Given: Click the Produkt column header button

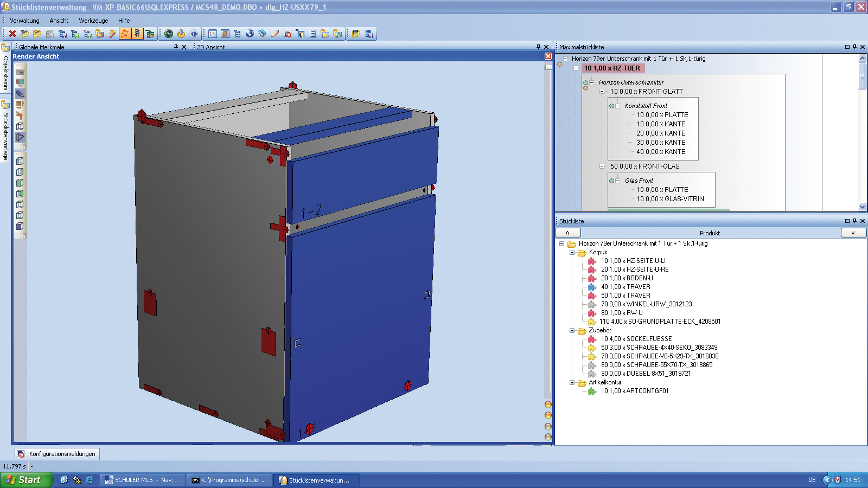Looking at the screenshot, I should 710,233.
